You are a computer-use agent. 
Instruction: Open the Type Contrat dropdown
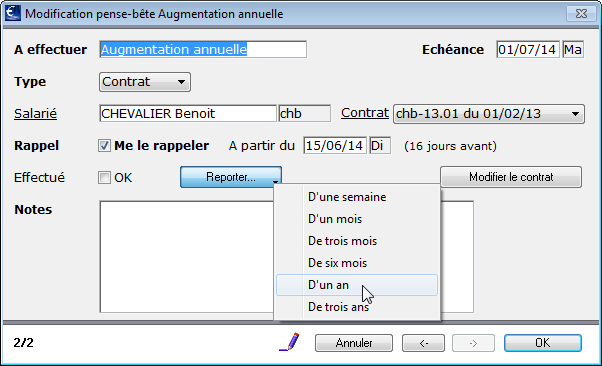(x=145, y=82)
